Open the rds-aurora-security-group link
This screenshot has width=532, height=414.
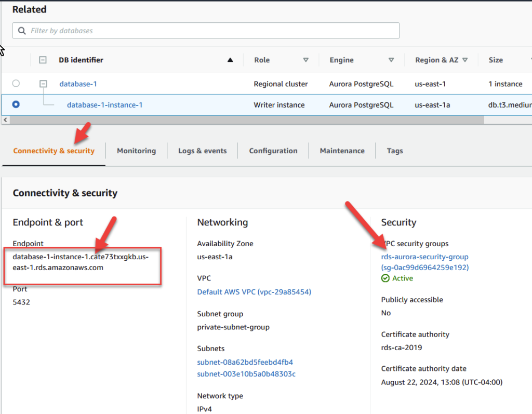coord(424,257)
